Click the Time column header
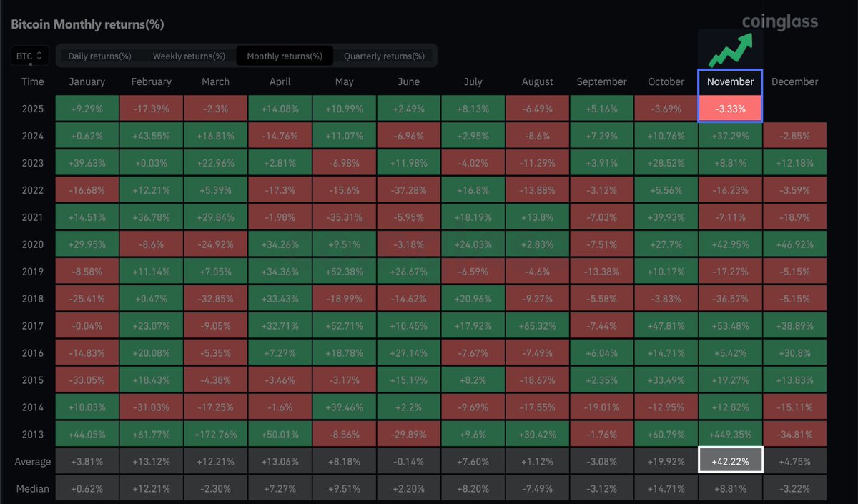 pos(33,81)
